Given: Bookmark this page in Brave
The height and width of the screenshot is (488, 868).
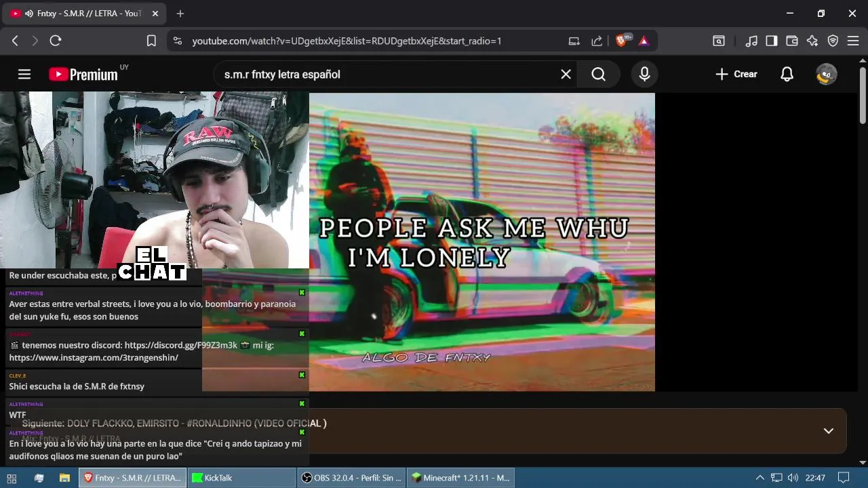Looking at the screenshot, I should (151, 41).
